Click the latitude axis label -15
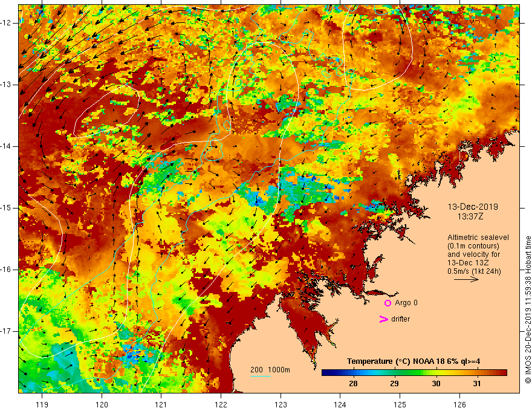Viewport: 532px width, 411px height. coord(6,208)
